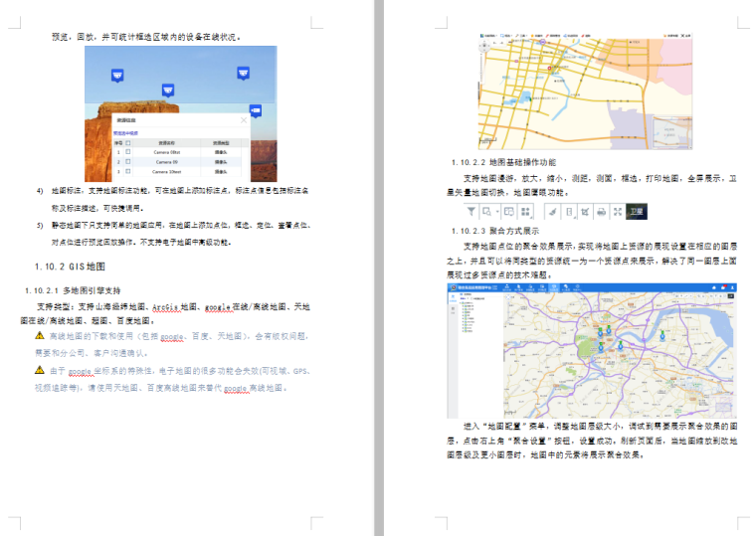Switch to satellite view with 卫星 button

[636, 211]
